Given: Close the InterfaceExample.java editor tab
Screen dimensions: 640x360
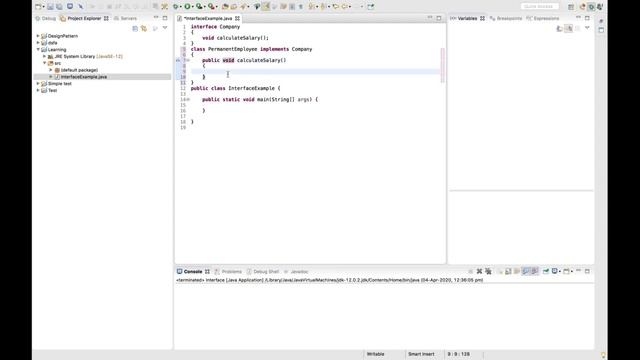Looking at the screenshot, I should (237, 18).
